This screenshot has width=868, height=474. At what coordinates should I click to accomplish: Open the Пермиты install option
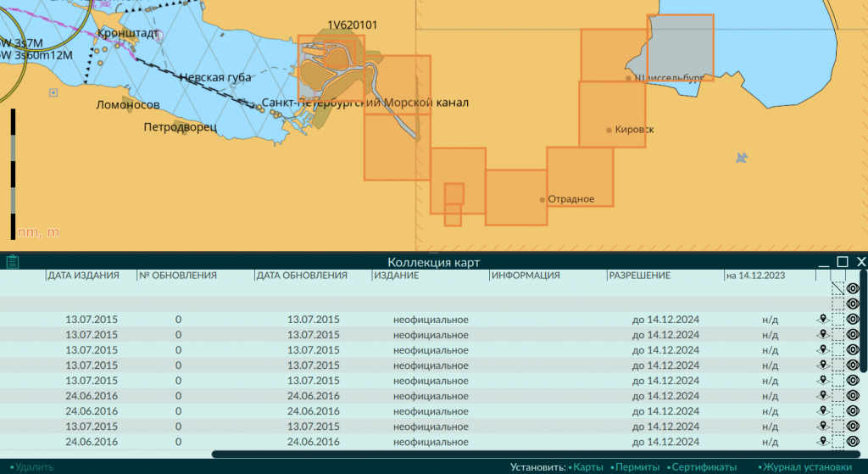[x=637, y=467]
